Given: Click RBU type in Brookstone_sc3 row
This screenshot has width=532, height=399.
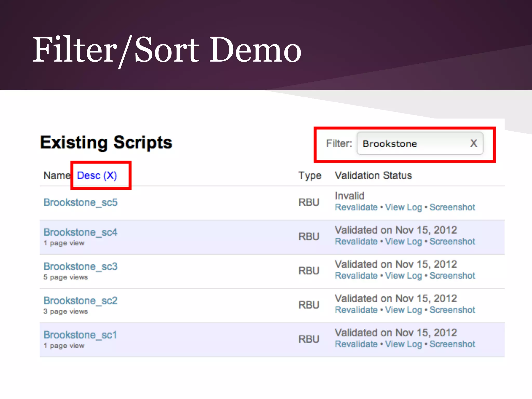Looking at the screenshot, I should tap(309, 271).
